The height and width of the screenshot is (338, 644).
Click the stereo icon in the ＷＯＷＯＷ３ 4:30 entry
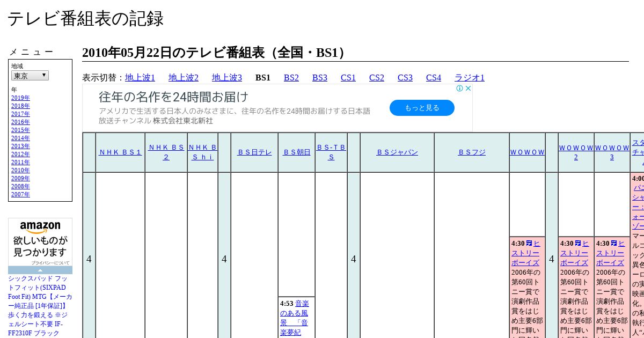pos(614,244)
